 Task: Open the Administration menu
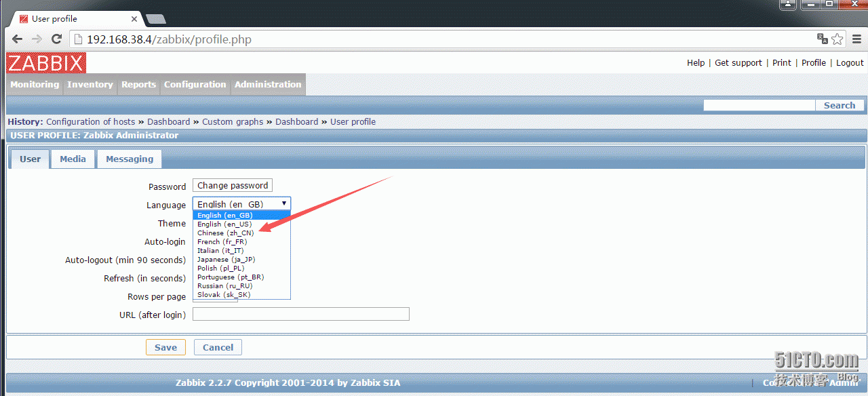[268, 85]
